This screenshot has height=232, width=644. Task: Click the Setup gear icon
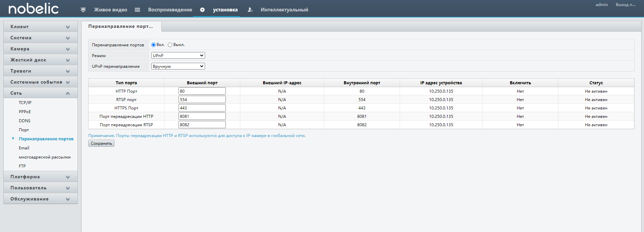(202, 10)
